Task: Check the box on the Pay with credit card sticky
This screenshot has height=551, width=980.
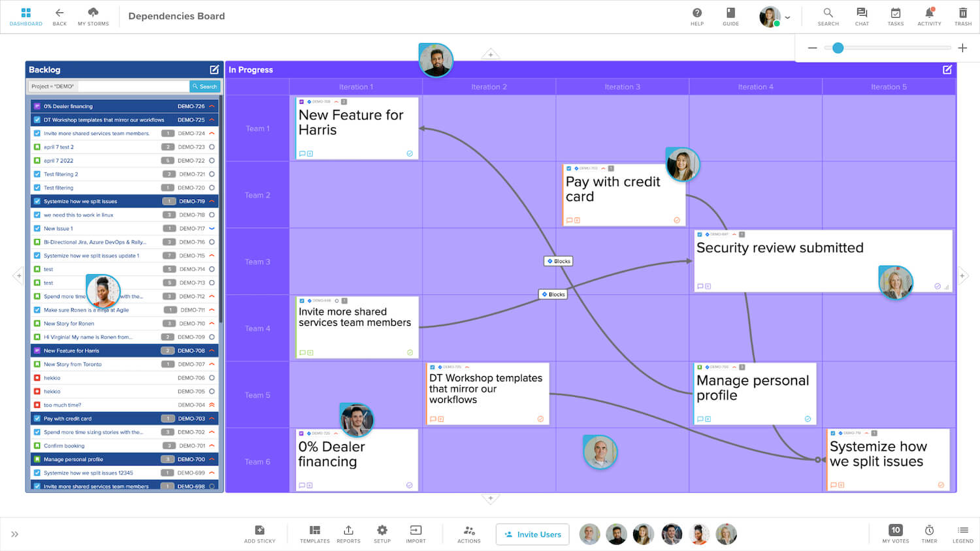Action: click(x=568, y=168)
